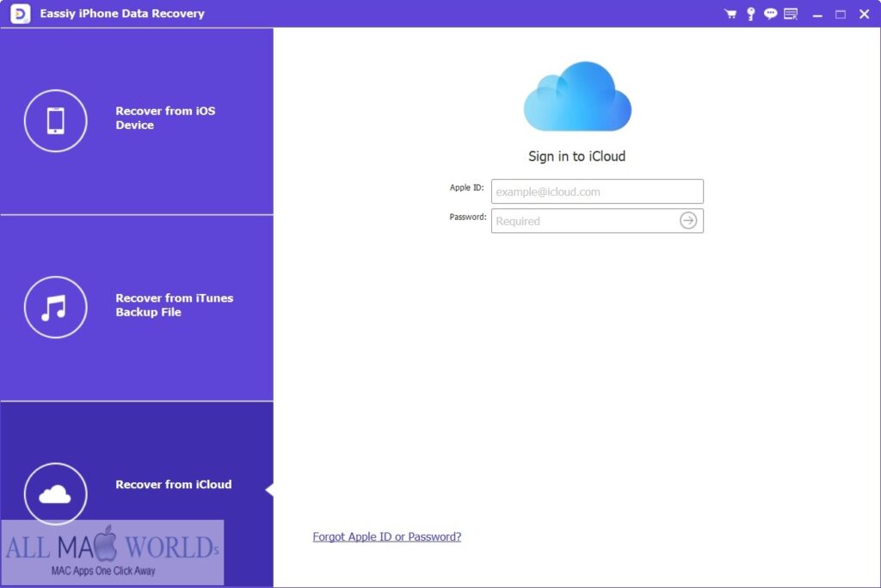This screenshot has height=588, width=881.
Task: Select Recover from iOS Device tab
Action: click(x=137, y=120)
